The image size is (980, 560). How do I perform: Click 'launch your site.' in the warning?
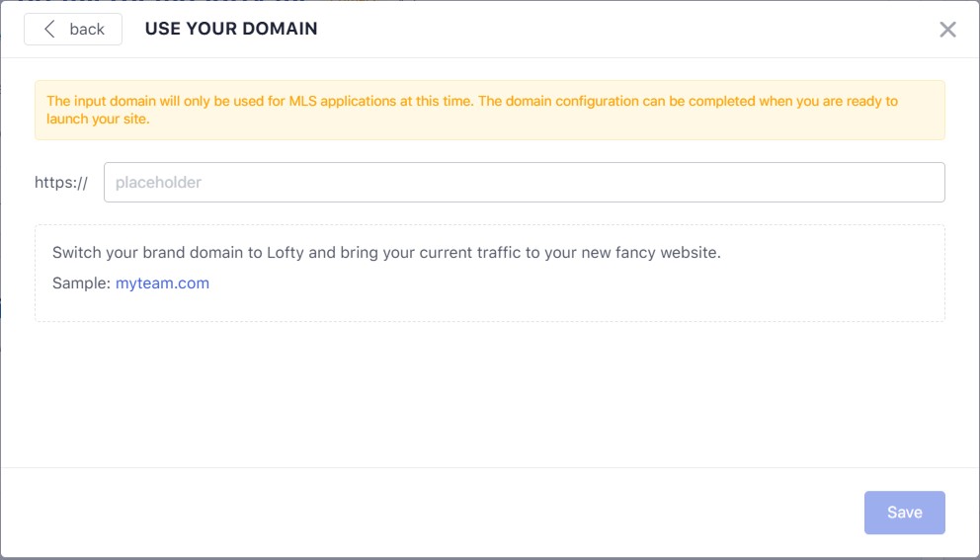coord(98,120)
